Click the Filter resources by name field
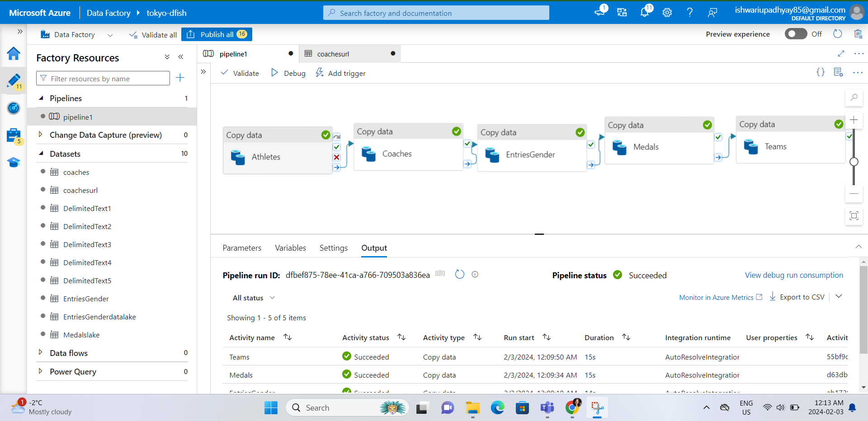The width and height of the screenshot is (868, 421). point(103,78)
